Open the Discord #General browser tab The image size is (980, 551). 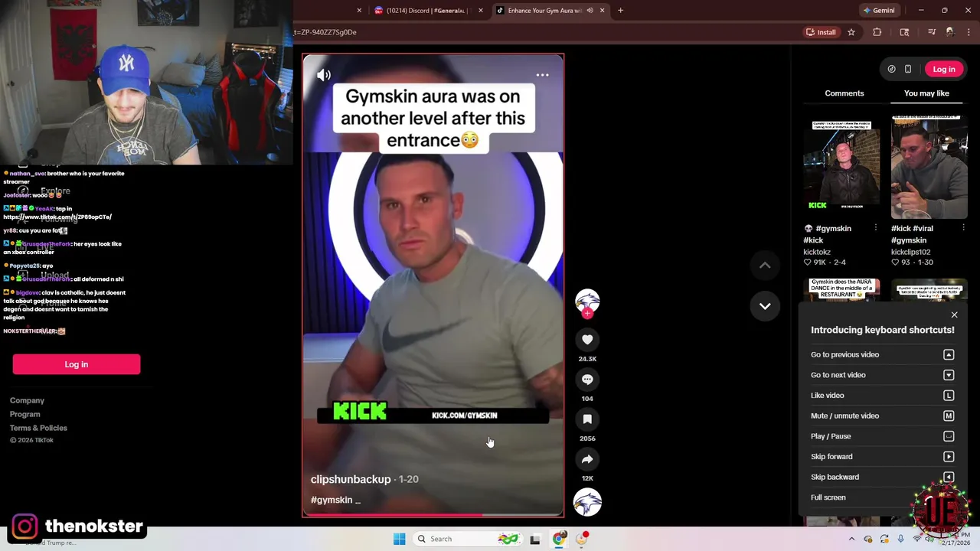pyautogui.click(x=429, y=11)
